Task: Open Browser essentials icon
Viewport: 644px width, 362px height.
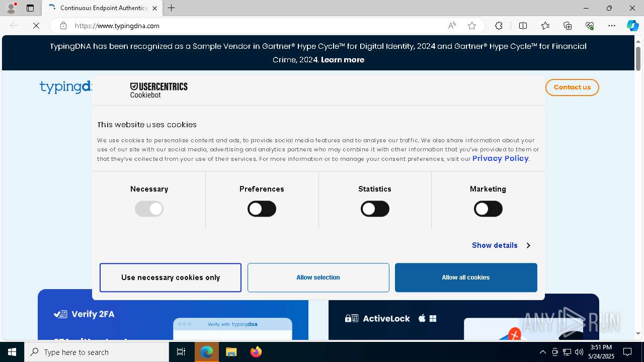Action: pos(590,26)
